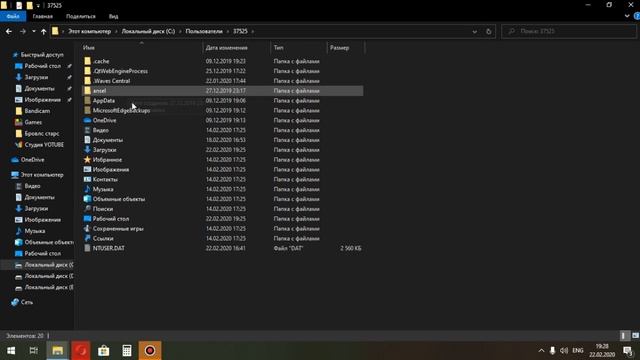The height and width of the screenshot is (360, 640).
Task: Go up one folder level
Action: tap(43, 31)
